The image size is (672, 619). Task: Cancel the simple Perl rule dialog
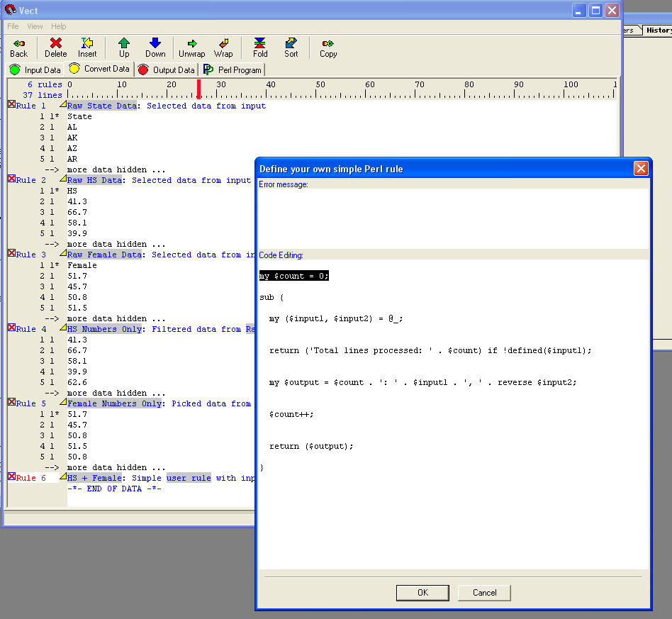(x=483, y=593)
